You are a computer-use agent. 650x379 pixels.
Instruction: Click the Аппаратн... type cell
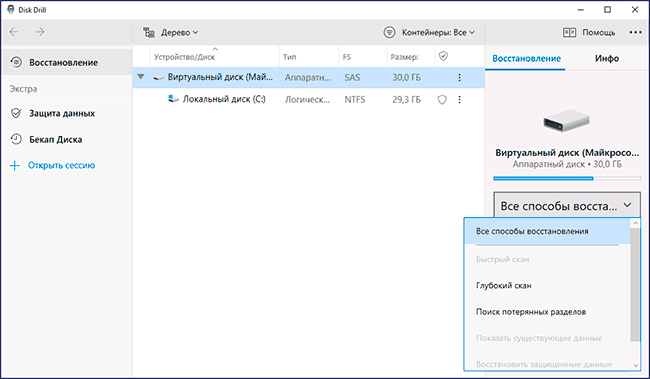pos(308,78)
